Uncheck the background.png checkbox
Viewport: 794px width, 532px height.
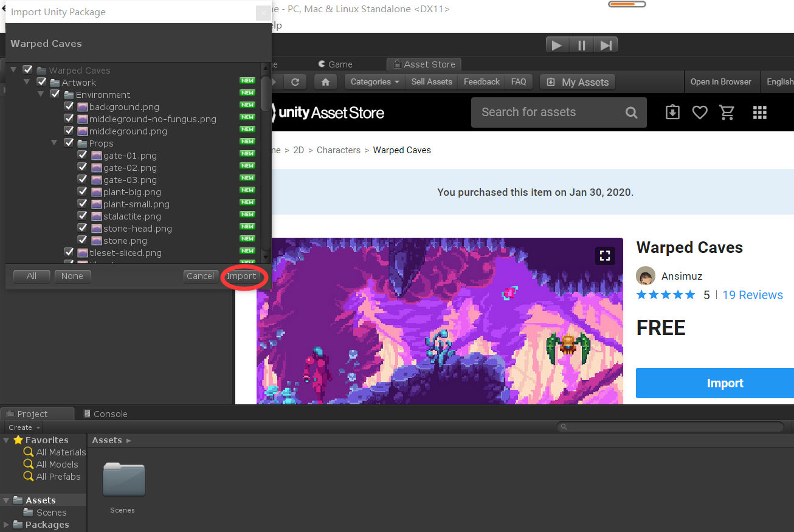point(69,106)
